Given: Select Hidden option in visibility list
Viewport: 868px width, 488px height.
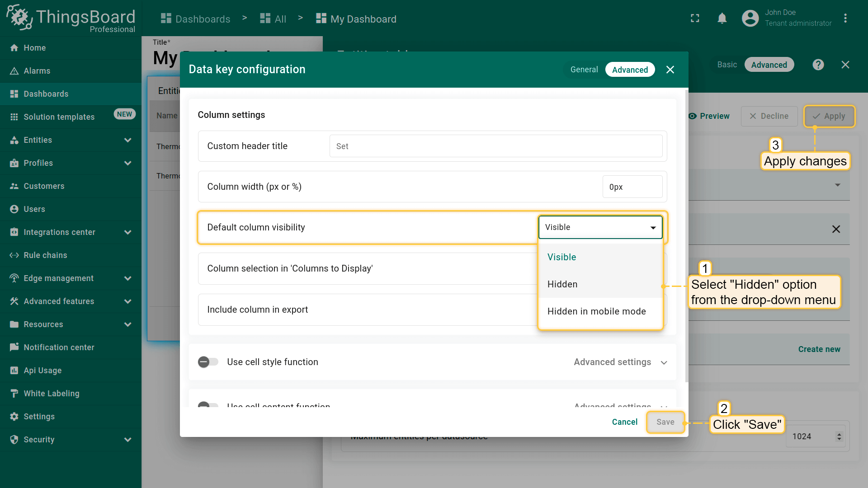Looking at the screenshot, I should point(562,284).
